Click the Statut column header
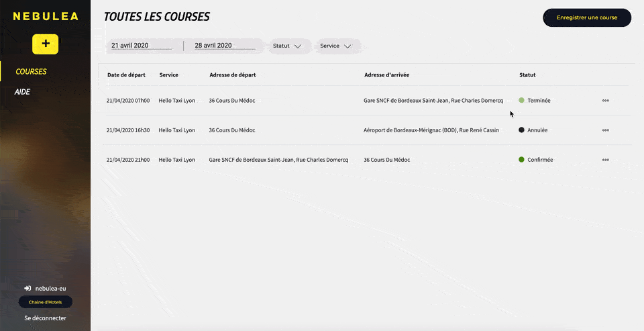The image size is (644, 331). pyautogui.click(x=527, y=75)
